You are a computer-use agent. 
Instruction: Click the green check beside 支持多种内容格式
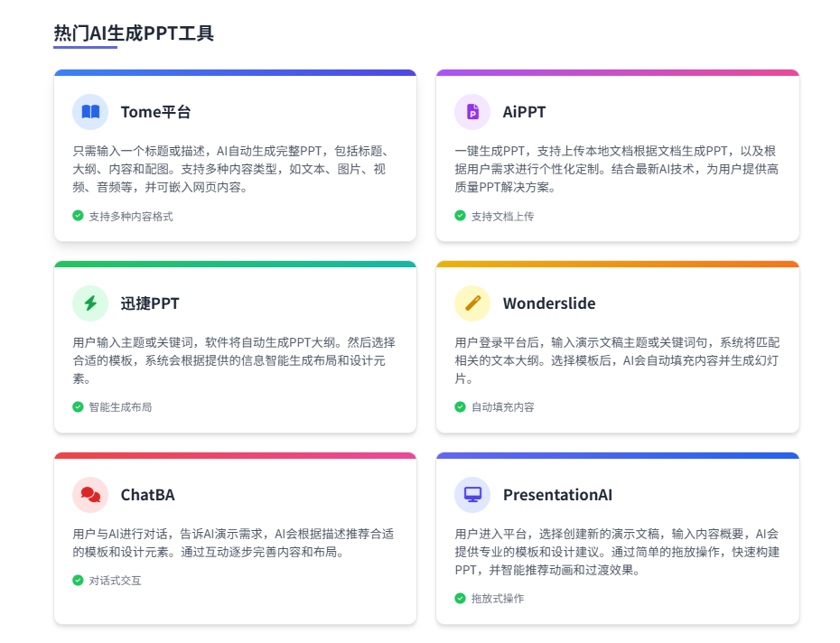(78, 216)
